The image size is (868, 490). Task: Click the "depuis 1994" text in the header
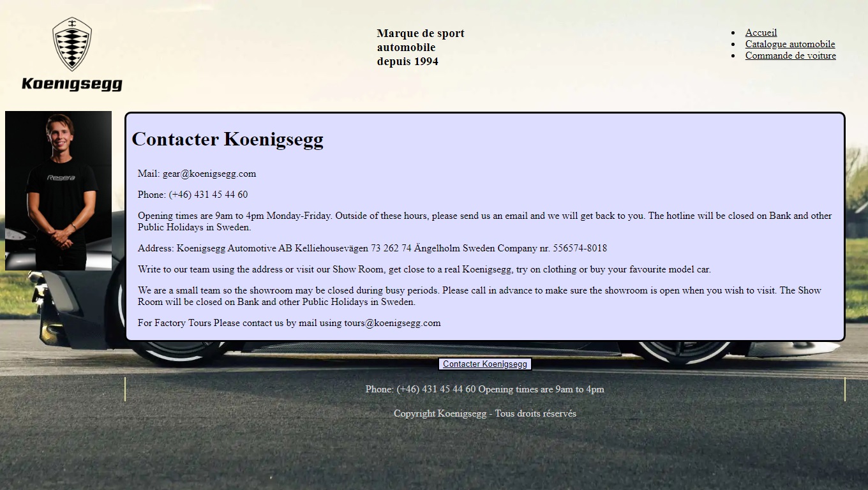coord(407,62)
